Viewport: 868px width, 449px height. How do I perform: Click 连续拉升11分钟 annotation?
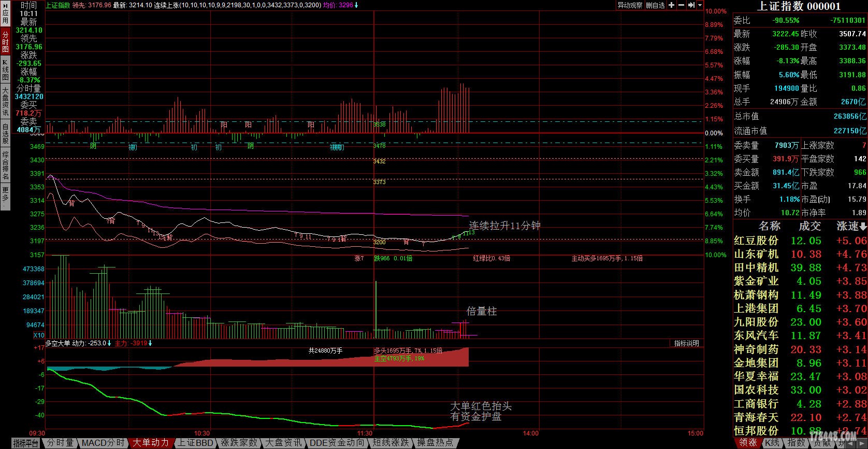(x=504, y=226)
